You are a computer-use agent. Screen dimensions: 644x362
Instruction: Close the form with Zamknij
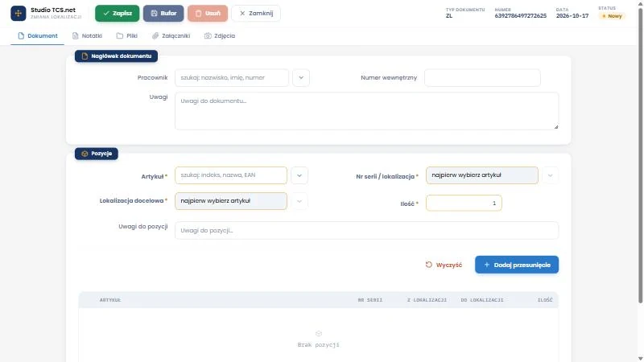tap(256, 13)
